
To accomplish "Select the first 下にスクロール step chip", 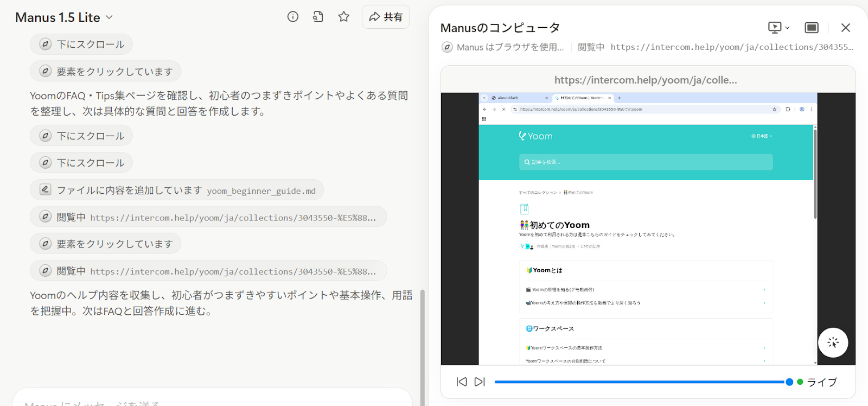I will pos(81,45).
